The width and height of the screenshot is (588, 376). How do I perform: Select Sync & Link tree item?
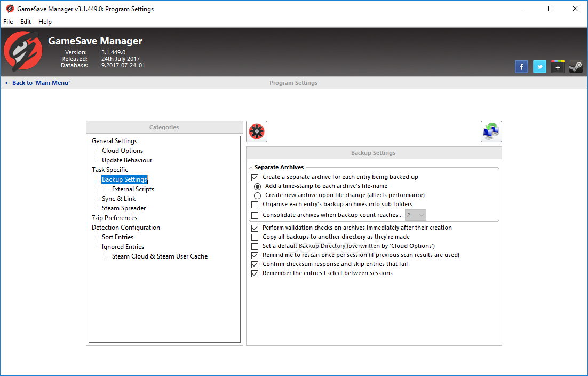(118, 199)
